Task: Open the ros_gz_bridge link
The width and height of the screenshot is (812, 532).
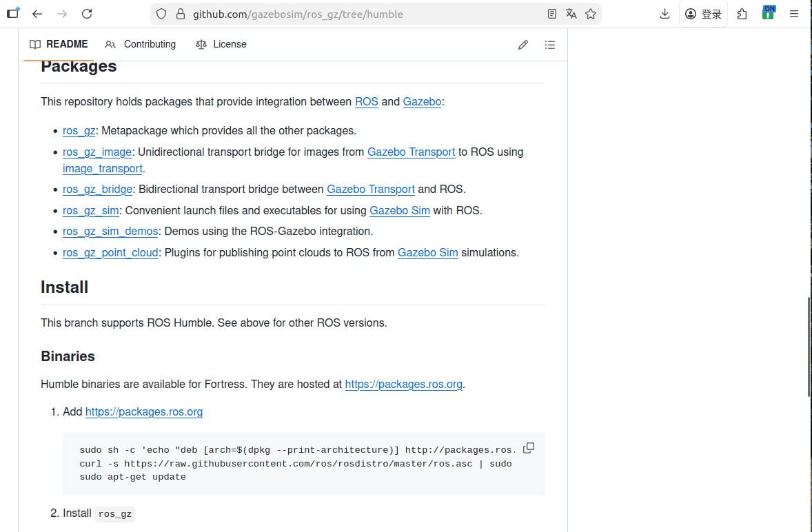Action: [97, 190]
